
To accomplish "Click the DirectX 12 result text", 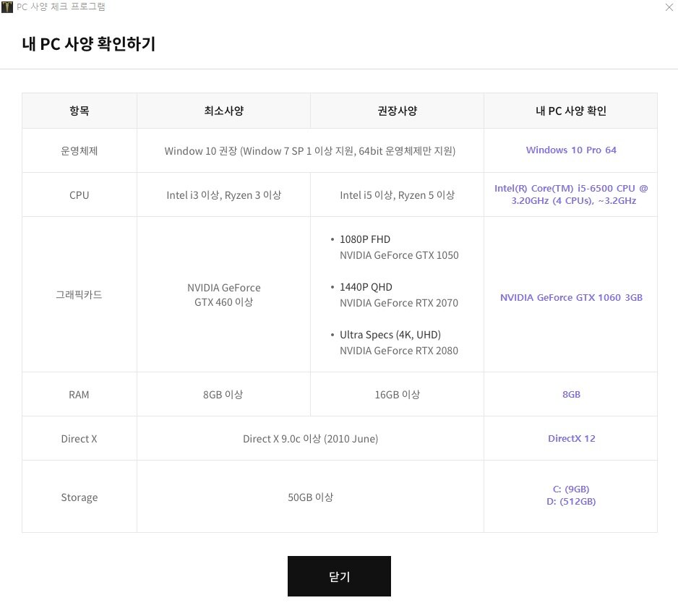I will point(571,438).
